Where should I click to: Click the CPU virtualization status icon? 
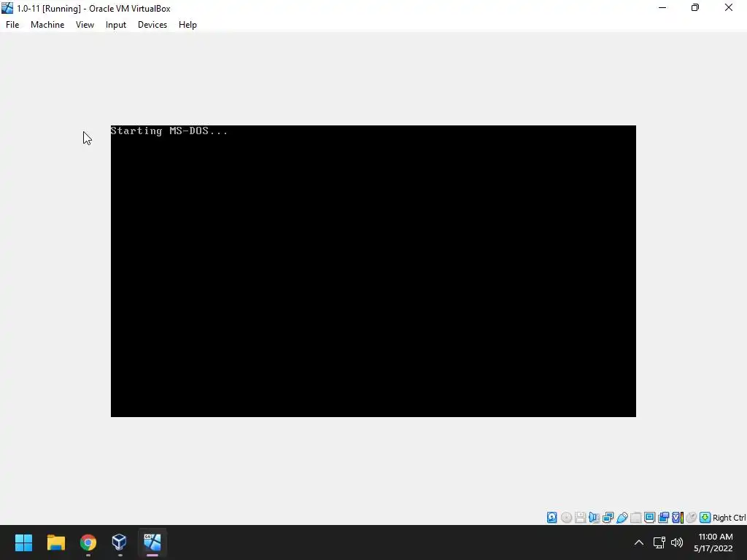678,518
